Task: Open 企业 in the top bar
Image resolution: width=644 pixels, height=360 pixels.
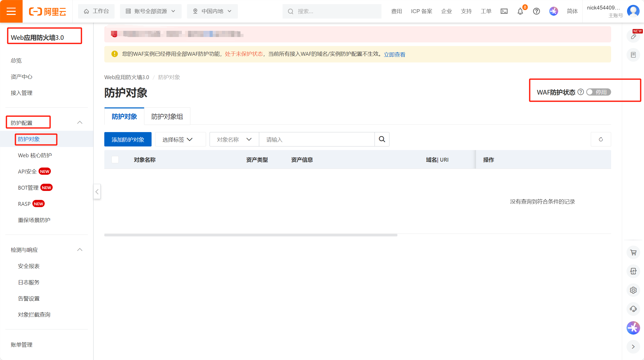Action: (x=446, y=11)
